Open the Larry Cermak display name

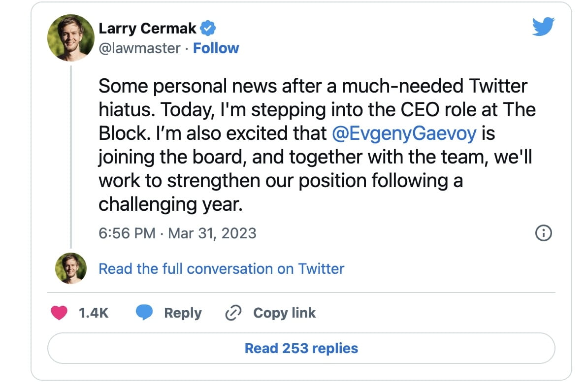[147, 29]
